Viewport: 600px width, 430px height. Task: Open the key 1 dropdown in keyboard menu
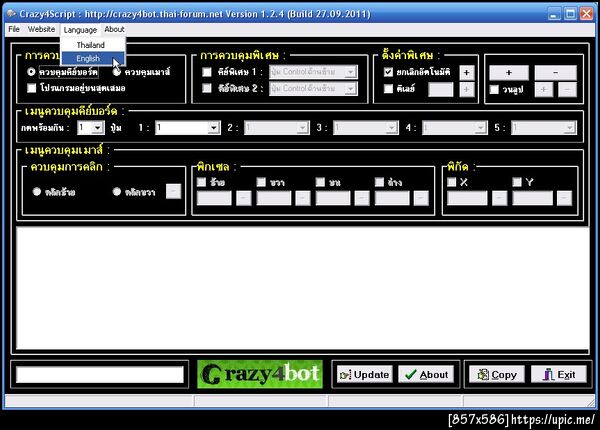click(214, 127)
